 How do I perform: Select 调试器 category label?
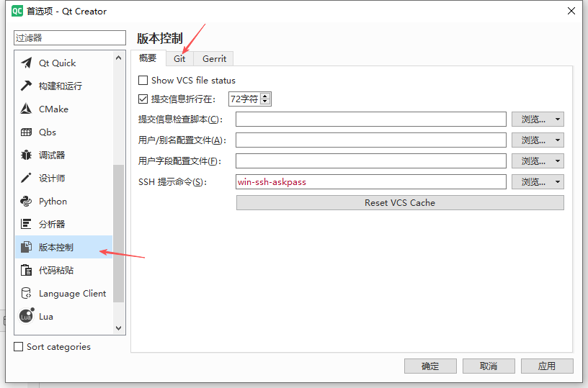click(52, 155)
